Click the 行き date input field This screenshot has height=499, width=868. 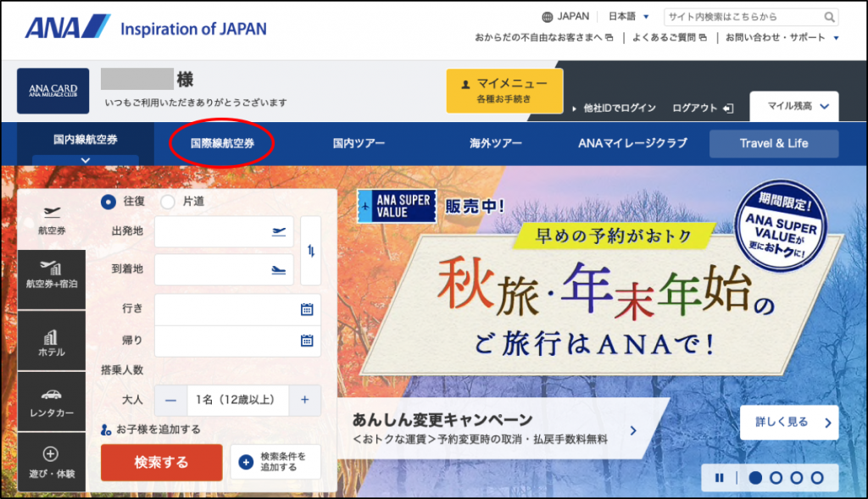tap(237, 309)
